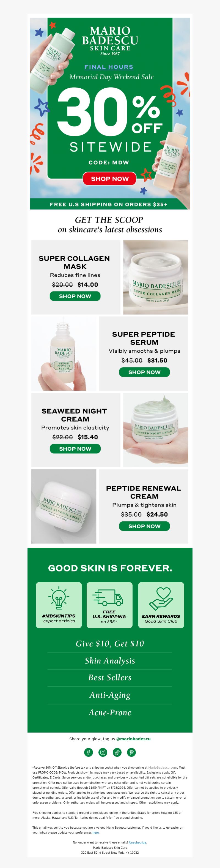Open the MarioBadescu.com link in disclaimer

coord(163,768)
